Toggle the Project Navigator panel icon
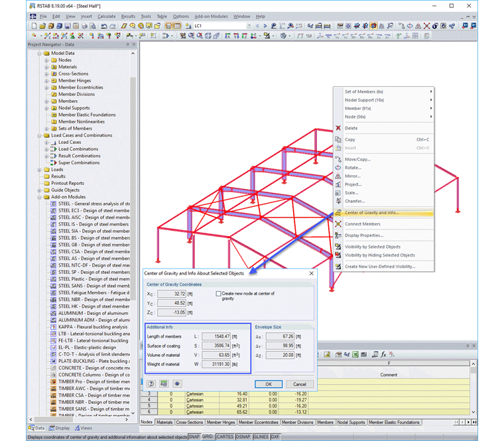504x441 pixels. click(168, 26)
